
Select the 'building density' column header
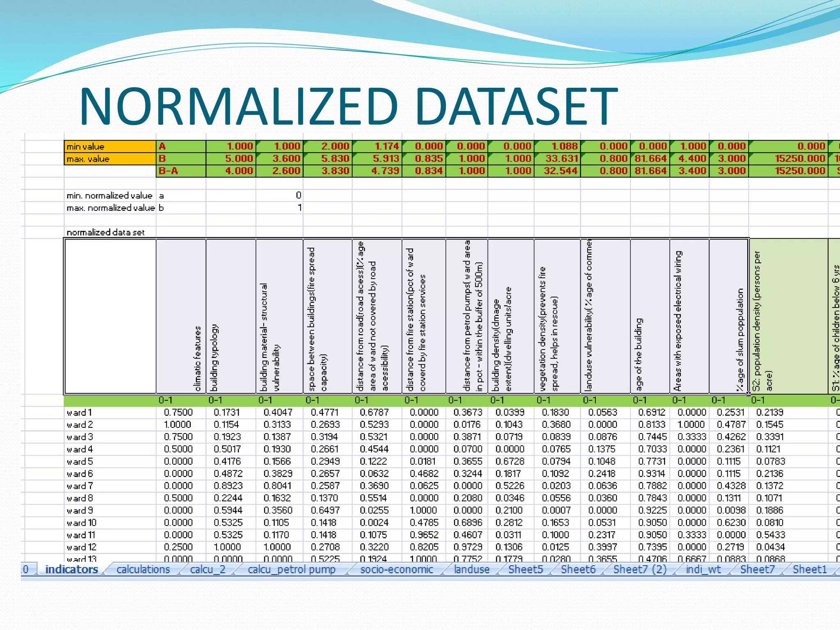pos(511,316)
